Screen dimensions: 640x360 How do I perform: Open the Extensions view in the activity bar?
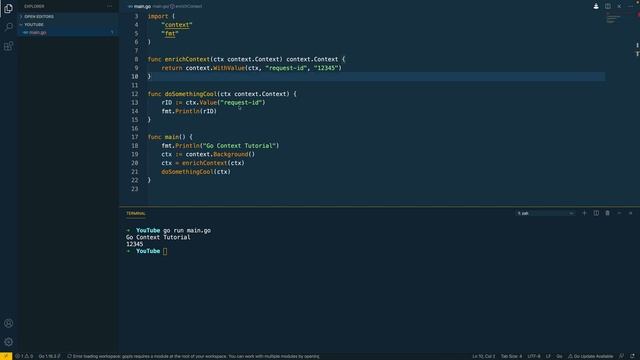click(x=8, y=46)
